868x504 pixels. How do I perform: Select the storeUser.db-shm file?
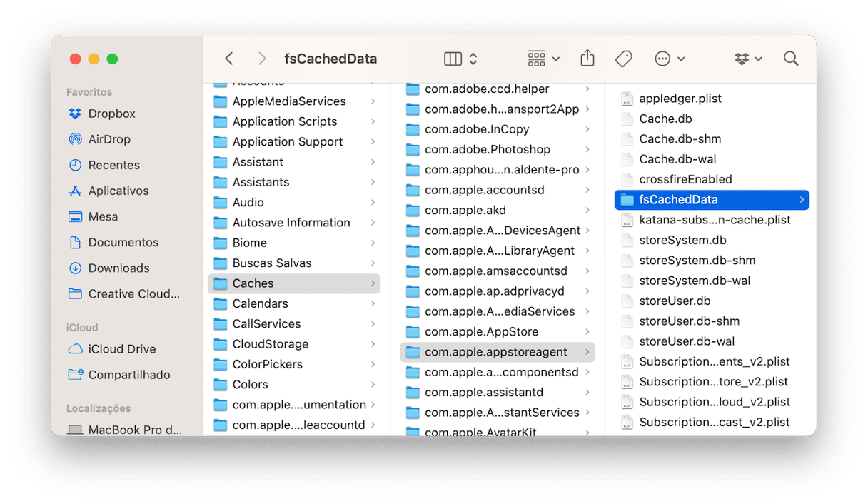[712, 321]
